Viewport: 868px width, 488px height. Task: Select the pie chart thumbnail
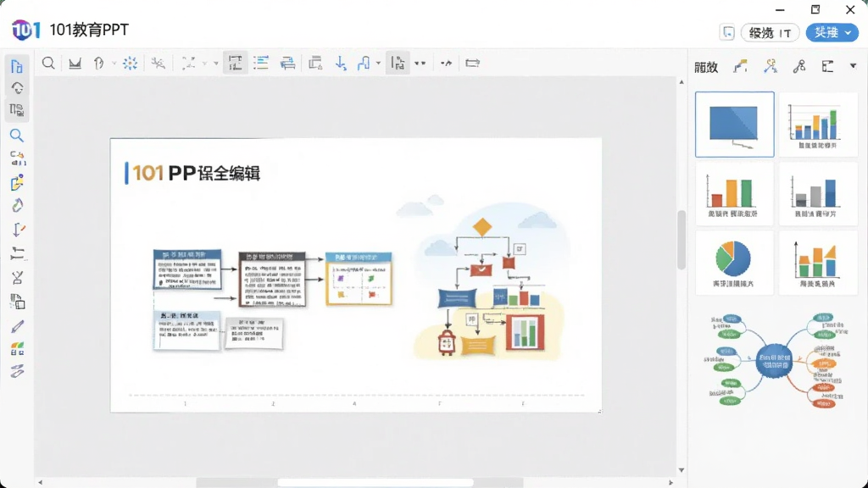pos(735,263)
